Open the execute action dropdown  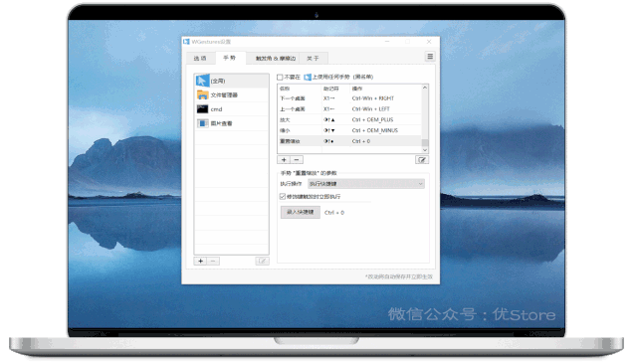pyautogui.click(x=366, y=184)
